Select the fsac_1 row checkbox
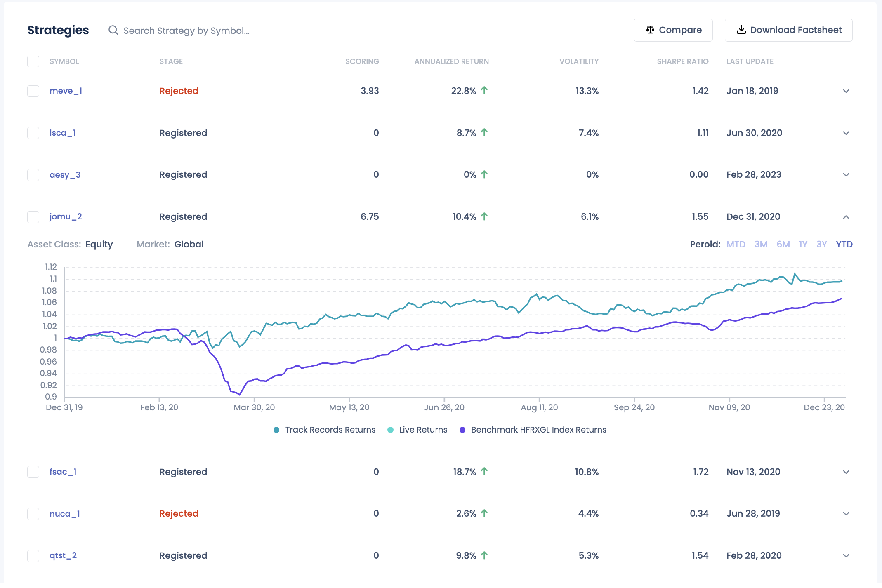Image resolution: width=882 pixels, height=588 pixels. point(33,472)
